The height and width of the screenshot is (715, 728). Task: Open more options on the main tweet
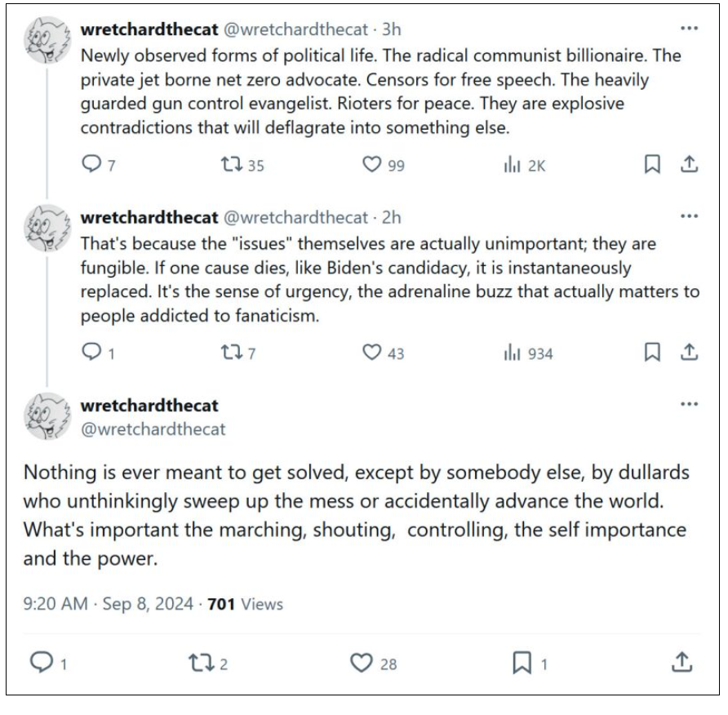689,404
